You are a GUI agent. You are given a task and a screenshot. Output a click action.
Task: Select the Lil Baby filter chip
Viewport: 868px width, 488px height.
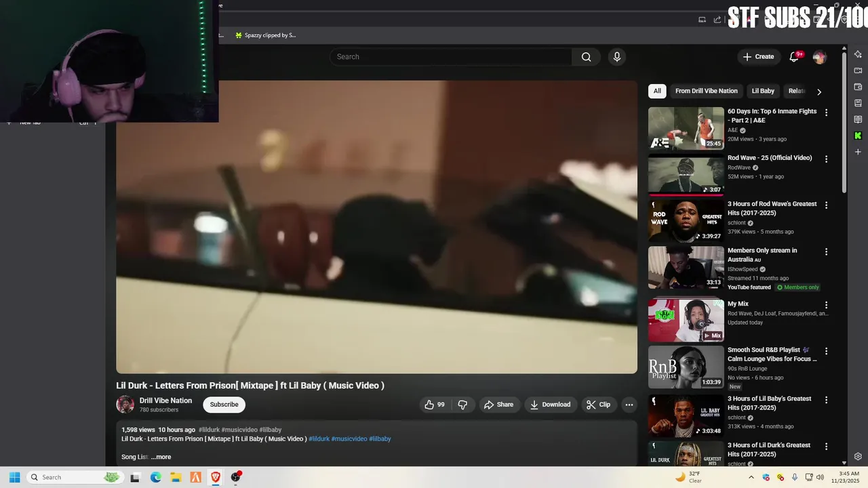click(763, 91)
